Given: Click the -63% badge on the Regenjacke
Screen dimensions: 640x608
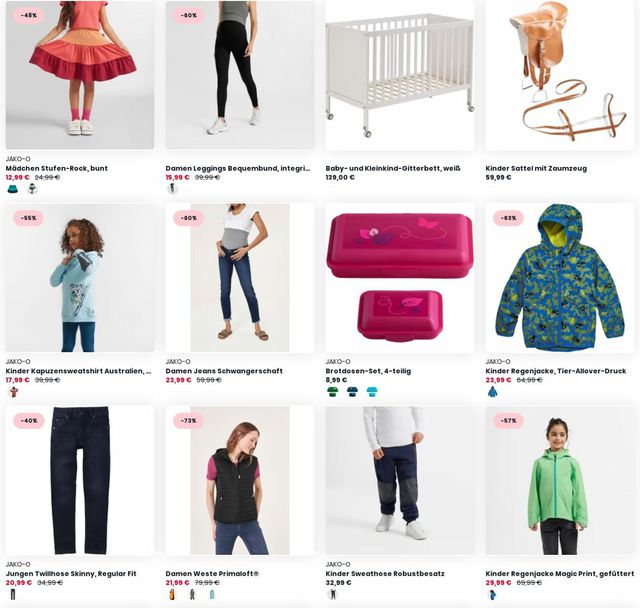Looking at the screenshot, I should click(x=509, y=218).
